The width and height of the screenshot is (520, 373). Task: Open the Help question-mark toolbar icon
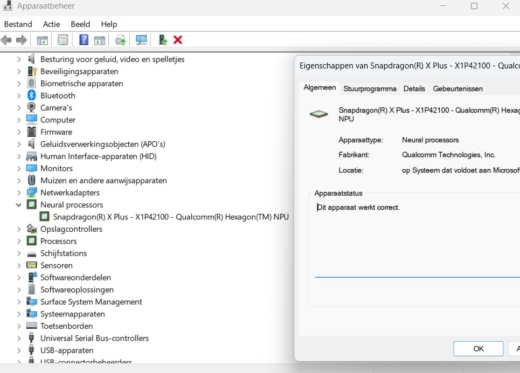[83, 40]
